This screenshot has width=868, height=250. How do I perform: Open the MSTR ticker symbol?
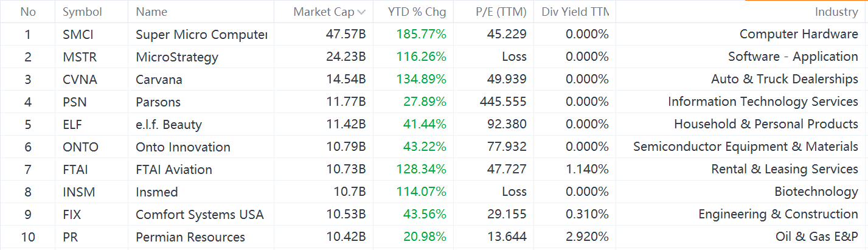[80, 57]
